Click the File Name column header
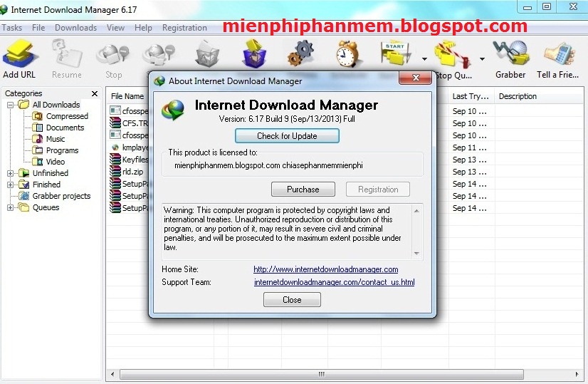Viewport: 588px width, 384px height. 127,96
